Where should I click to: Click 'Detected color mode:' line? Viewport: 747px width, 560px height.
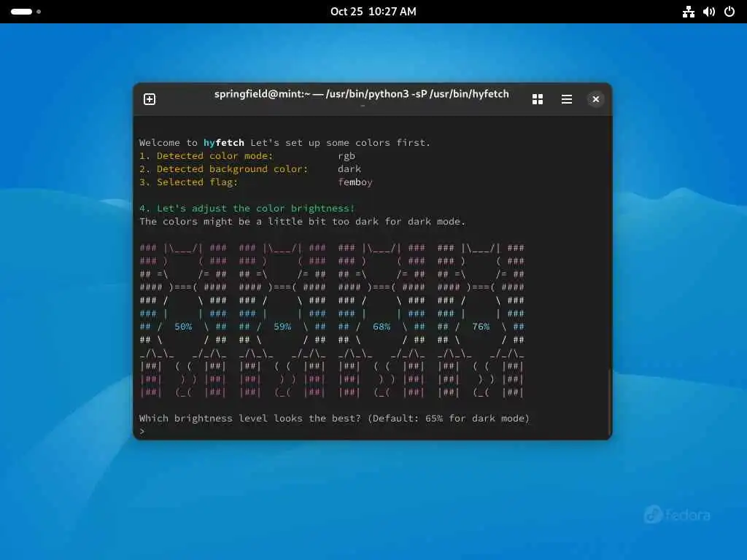[x=206, y=156]
